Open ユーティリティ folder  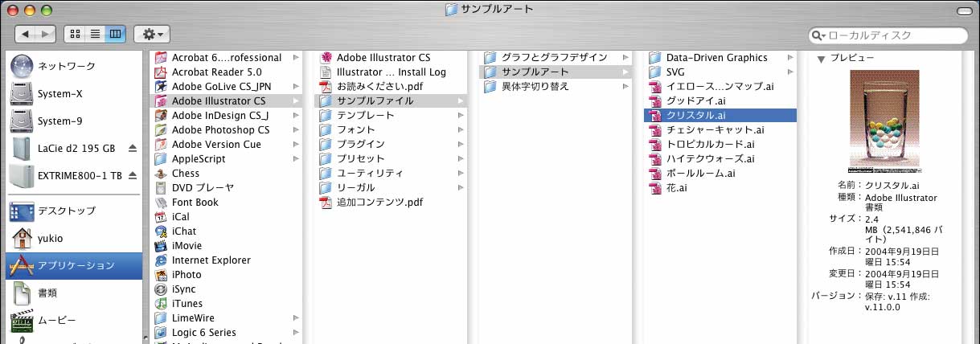(391, 174)
